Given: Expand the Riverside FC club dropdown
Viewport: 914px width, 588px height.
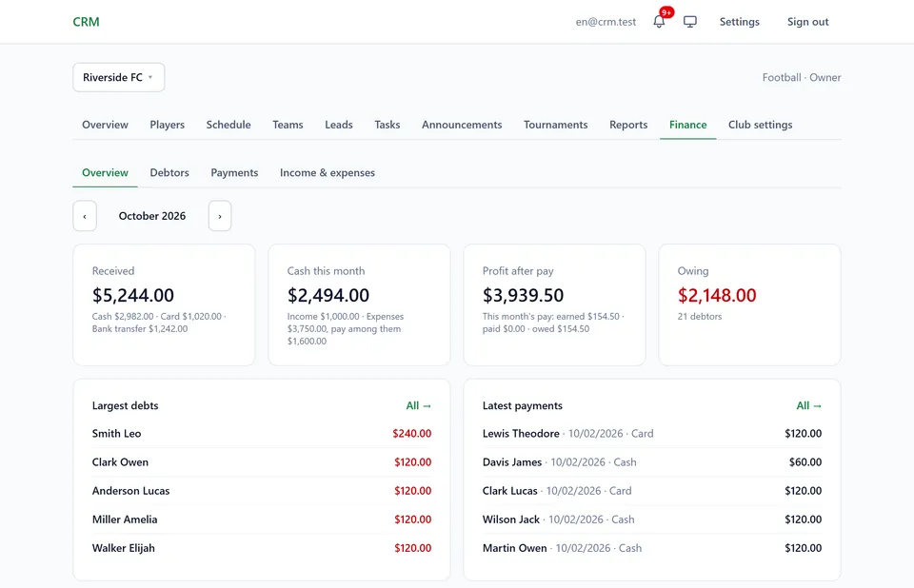Looking at the screenshot, I should 119,77.
